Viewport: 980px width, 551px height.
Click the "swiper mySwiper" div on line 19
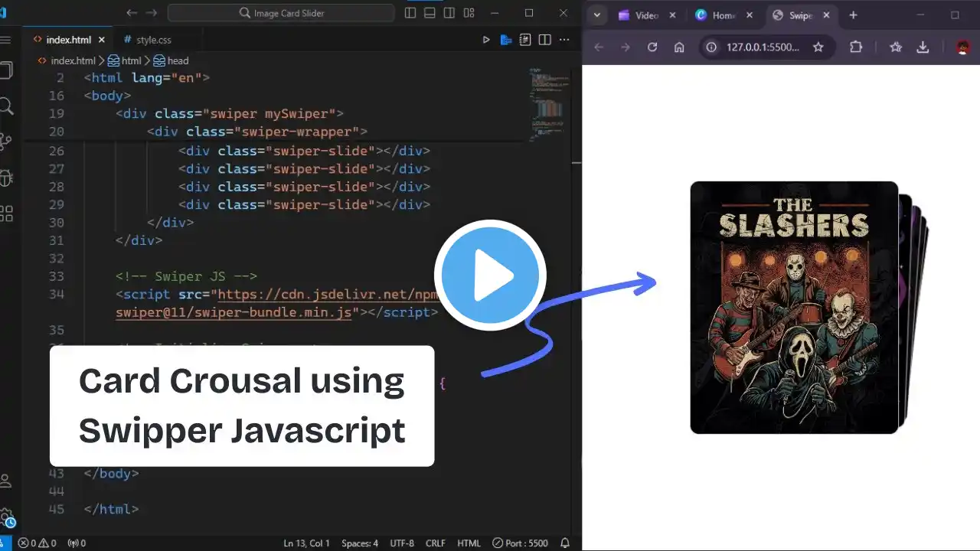[230, 114]
